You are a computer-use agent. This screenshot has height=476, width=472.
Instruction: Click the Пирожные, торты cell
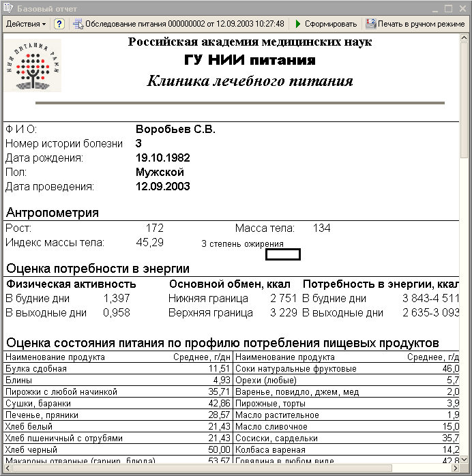pos(271,404)
